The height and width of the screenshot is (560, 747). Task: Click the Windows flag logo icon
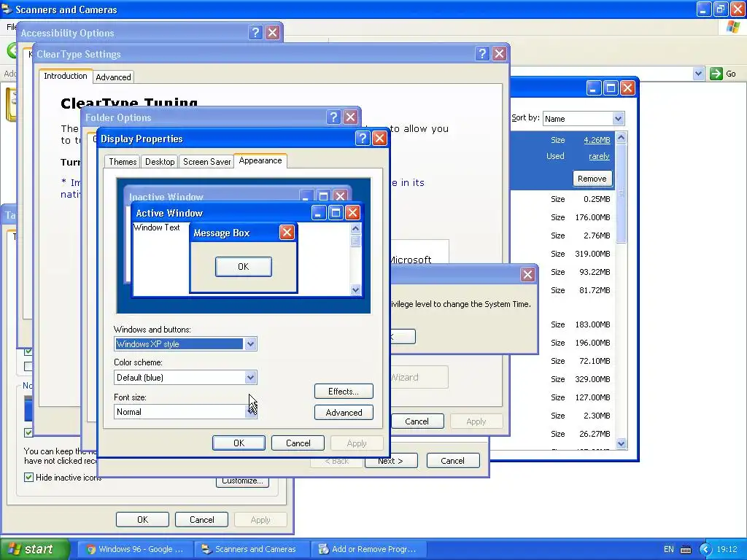733,27
